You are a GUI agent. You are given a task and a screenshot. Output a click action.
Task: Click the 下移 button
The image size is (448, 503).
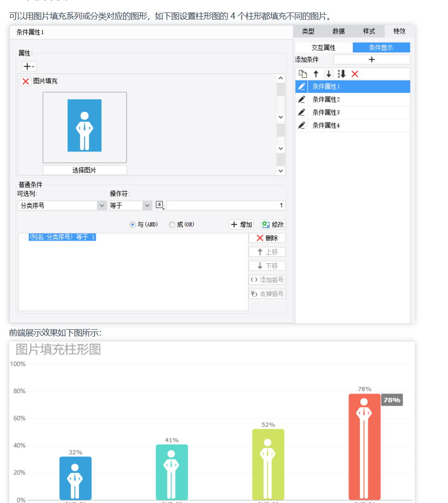point(267,266)
